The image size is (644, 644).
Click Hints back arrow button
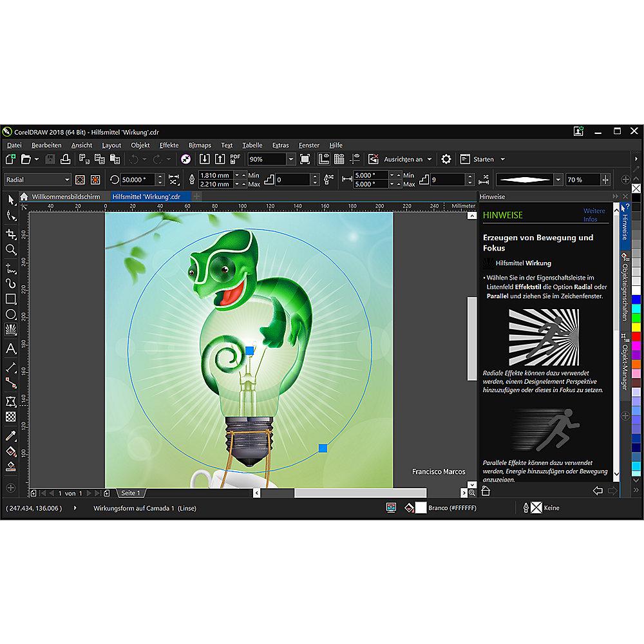(598, 491)
